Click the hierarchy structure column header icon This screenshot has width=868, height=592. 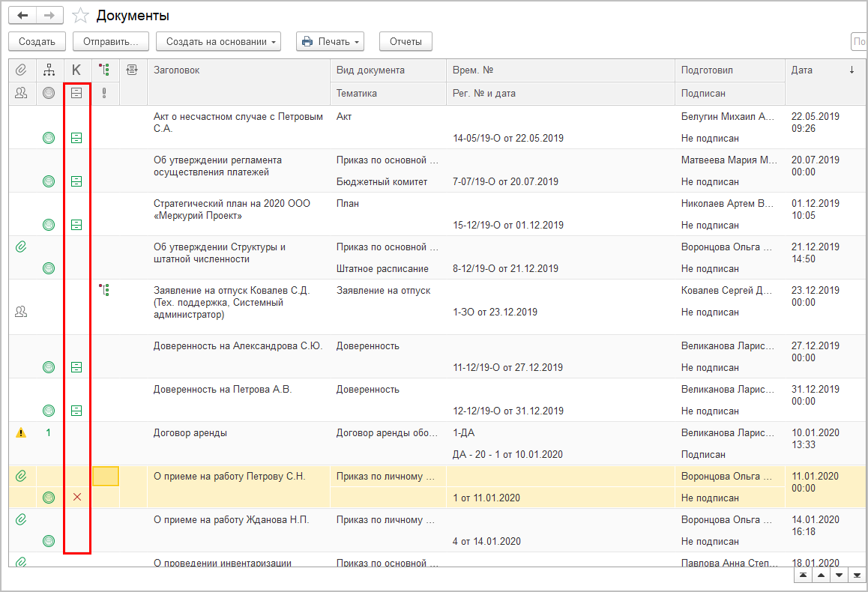[49, 70]
